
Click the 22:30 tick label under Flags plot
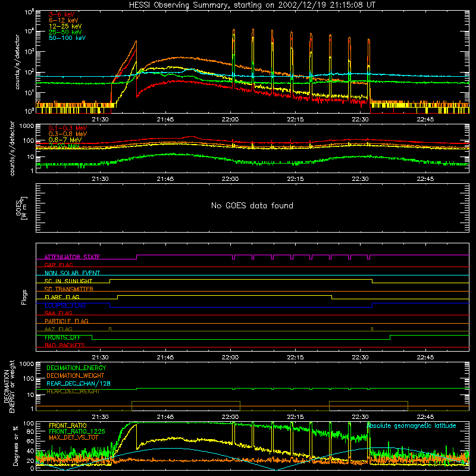(x=361, y=358)
